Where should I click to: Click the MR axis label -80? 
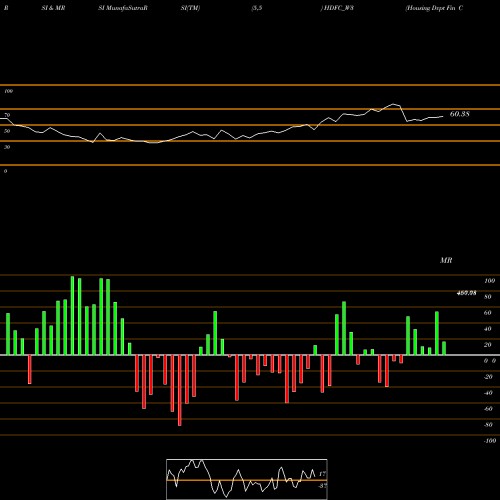[x=488, y=425]
